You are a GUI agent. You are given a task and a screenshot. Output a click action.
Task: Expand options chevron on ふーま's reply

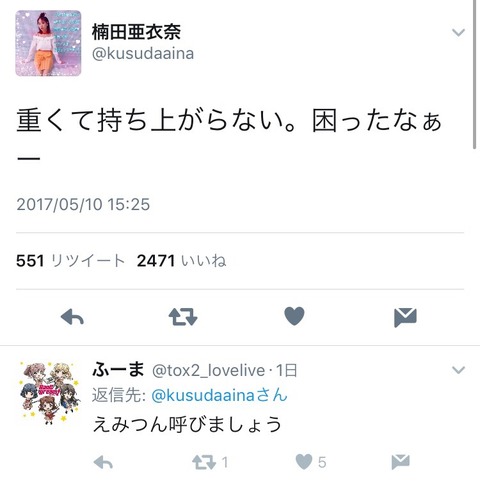[458, 370]
